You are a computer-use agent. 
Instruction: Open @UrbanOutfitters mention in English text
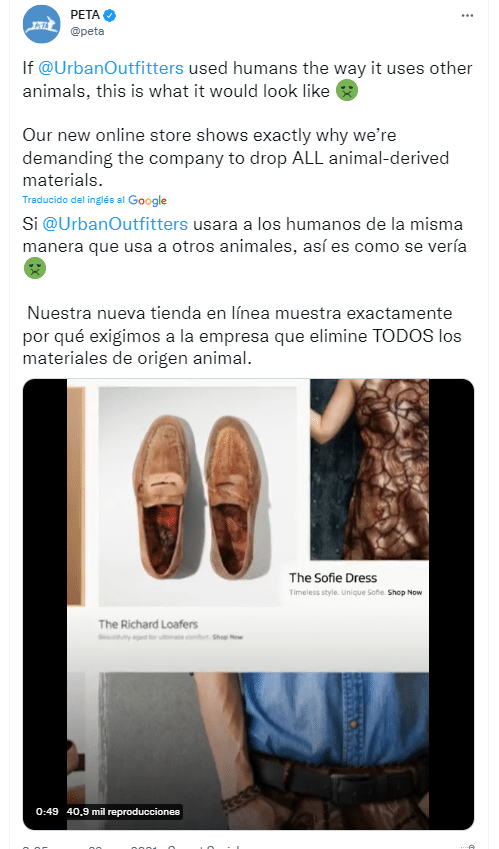pos(111,68)
